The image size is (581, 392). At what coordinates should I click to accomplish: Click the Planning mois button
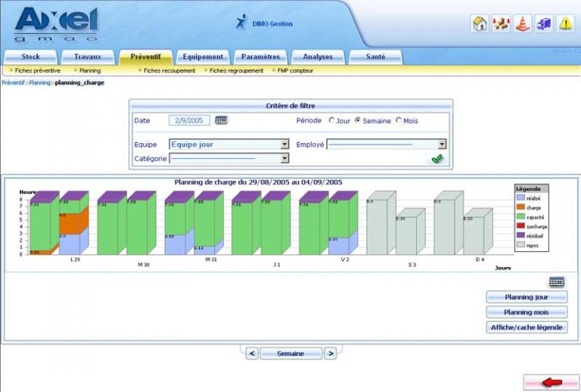[x=527, y=313]
